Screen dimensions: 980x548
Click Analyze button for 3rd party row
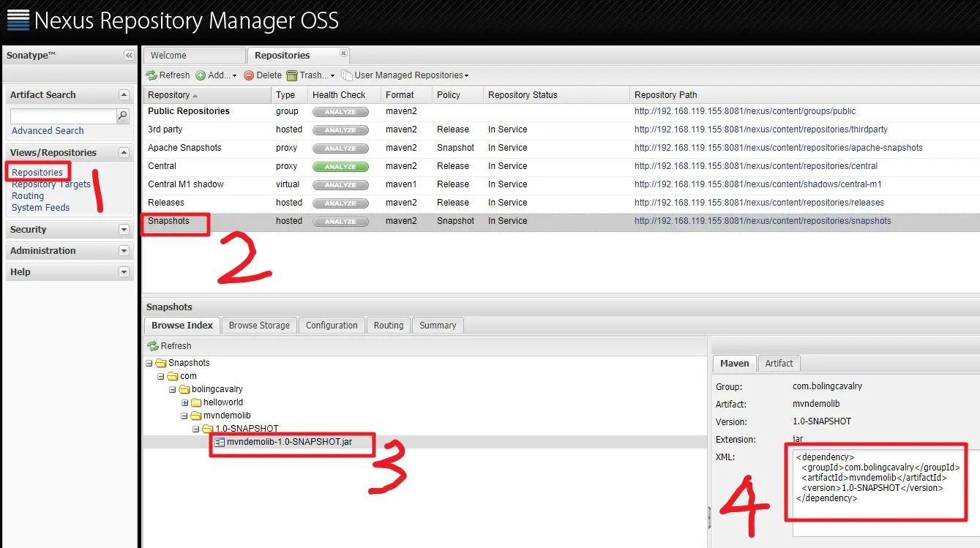[x=340, y=130]
